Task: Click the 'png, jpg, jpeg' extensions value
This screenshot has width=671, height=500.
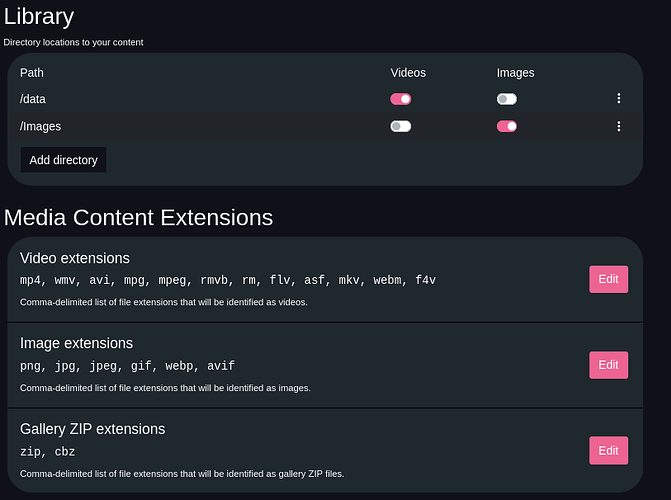Action: point(127,366)
